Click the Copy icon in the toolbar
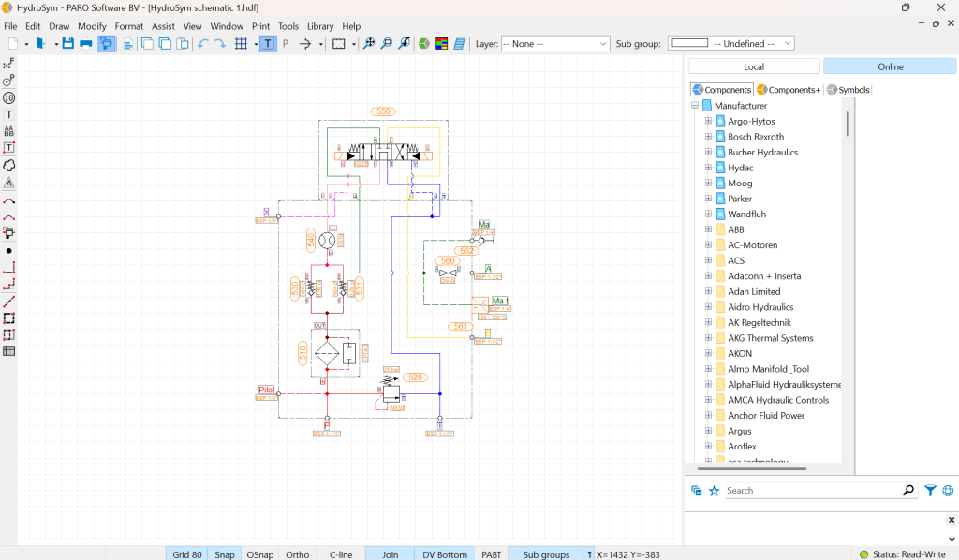Viewport: 959px width, 560px height. 165,43
